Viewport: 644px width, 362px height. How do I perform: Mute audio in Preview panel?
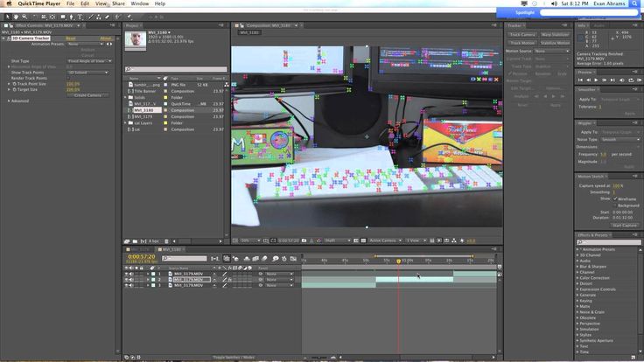coord(621,80)
